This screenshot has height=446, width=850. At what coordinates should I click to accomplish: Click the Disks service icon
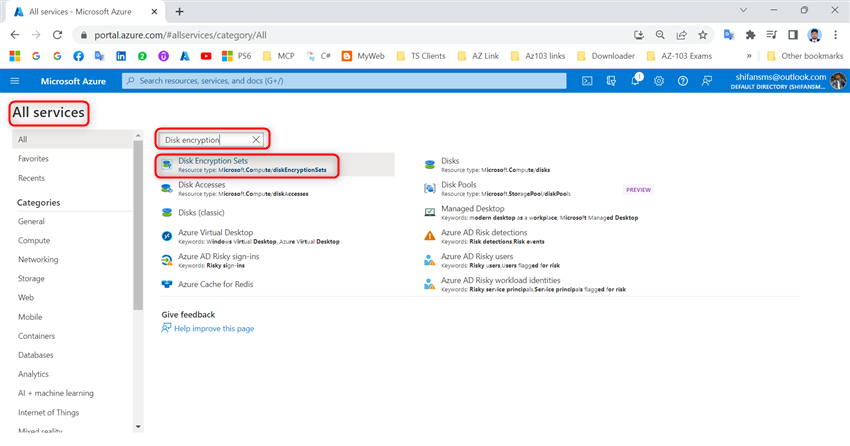pyautogui.click(x=429, y=165)
